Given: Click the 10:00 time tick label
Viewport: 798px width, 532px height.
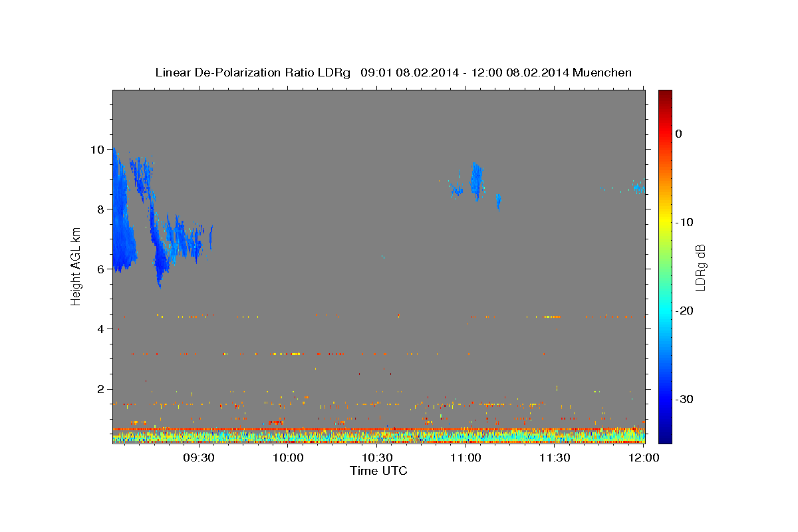Looking at the screenshot, I should pos(288,458).
